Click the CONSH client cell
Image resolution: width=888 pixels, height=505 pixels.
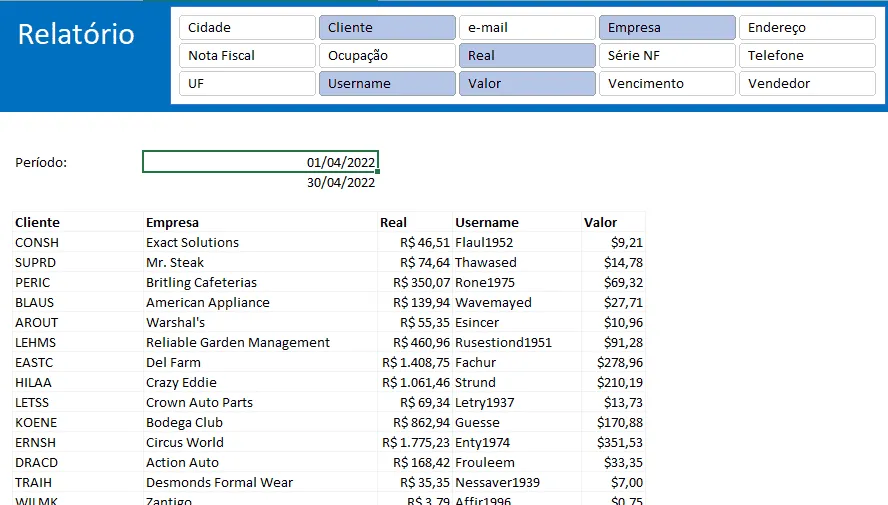(78, 242)
